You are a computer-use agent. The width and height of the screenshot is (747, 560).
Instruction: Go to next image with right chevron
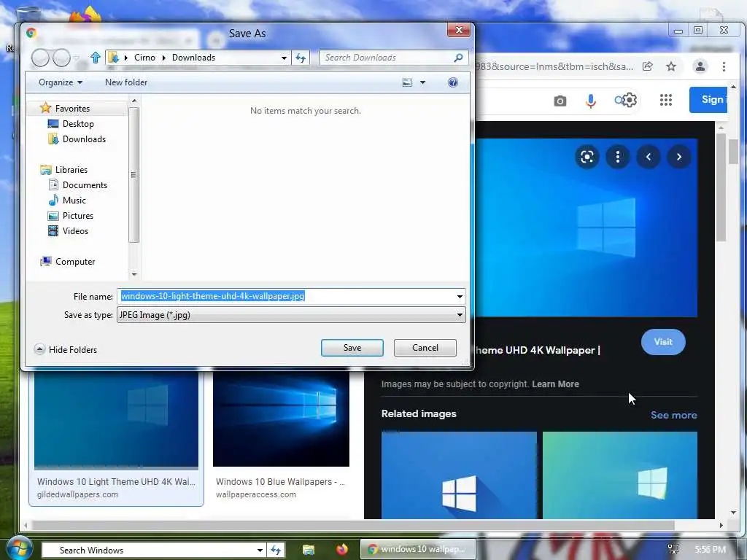coord(679,157)
